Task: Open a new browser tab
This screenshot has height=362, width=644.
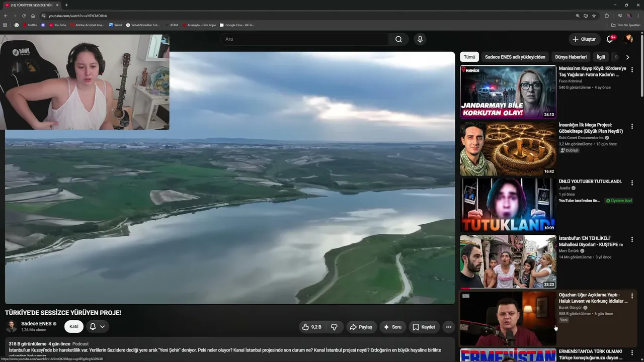Action: [x=66, y=5]
